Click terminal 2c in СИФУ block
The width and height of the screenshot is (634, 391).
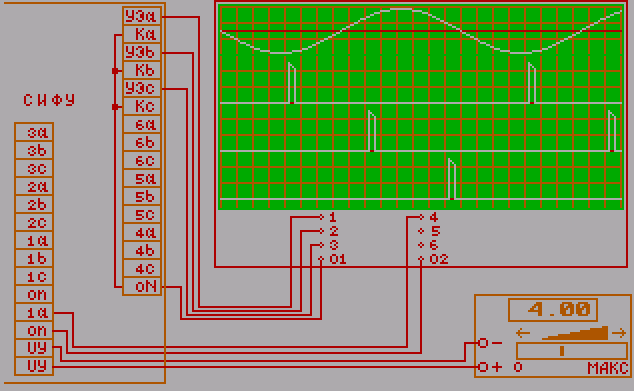(x=34, y=222)
